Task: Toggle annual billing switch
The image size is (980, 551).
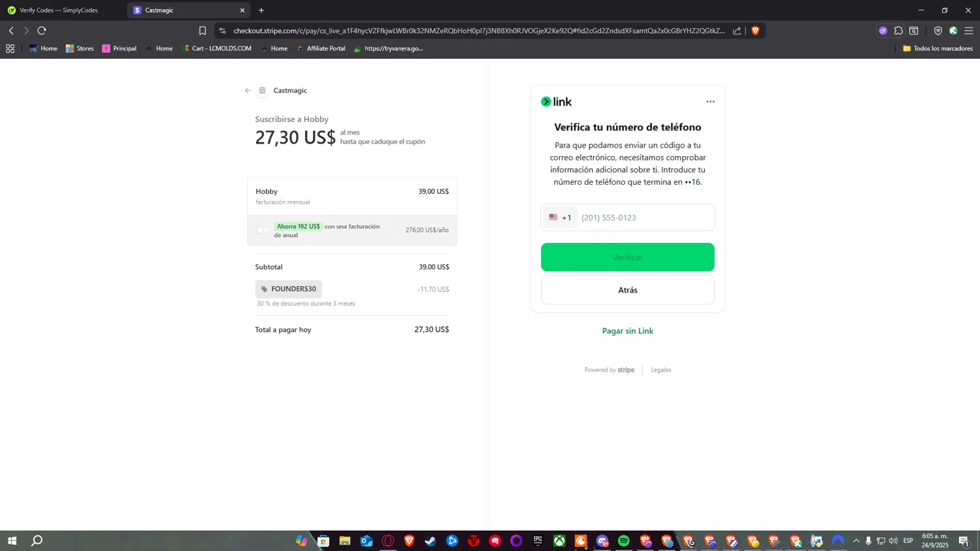Action: [263, 230]
